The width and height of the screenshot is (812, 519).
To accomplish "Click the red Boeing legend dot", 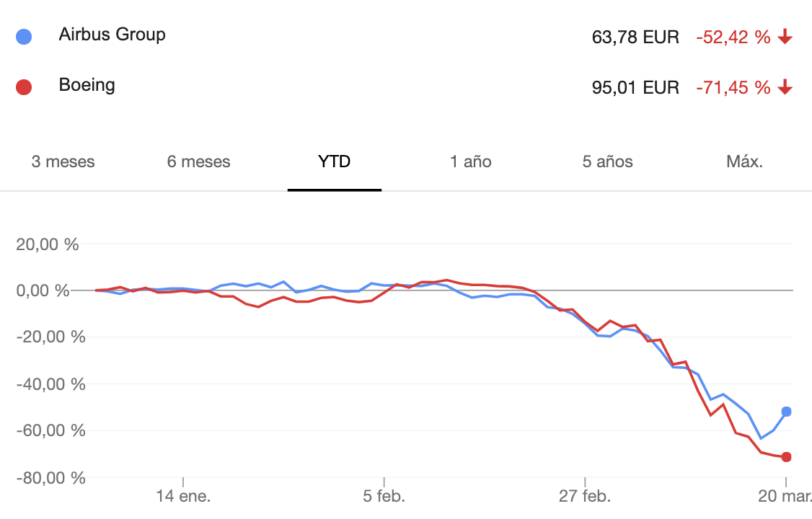I will coord(24,87).
